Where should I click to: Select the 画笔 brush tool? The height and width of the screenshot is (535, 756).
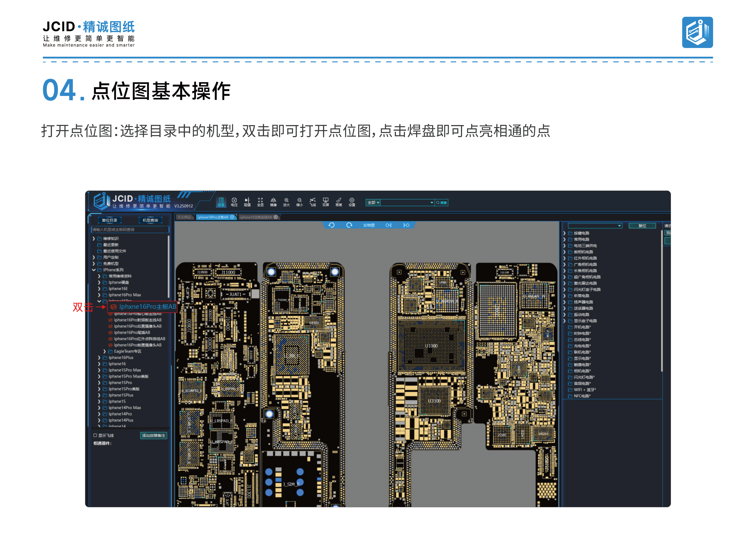(x=339, y=202)
